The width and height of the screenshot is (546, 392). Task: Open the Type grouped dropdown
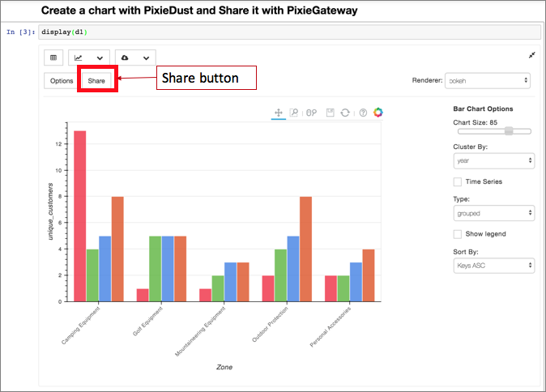(x=494, y=213)
